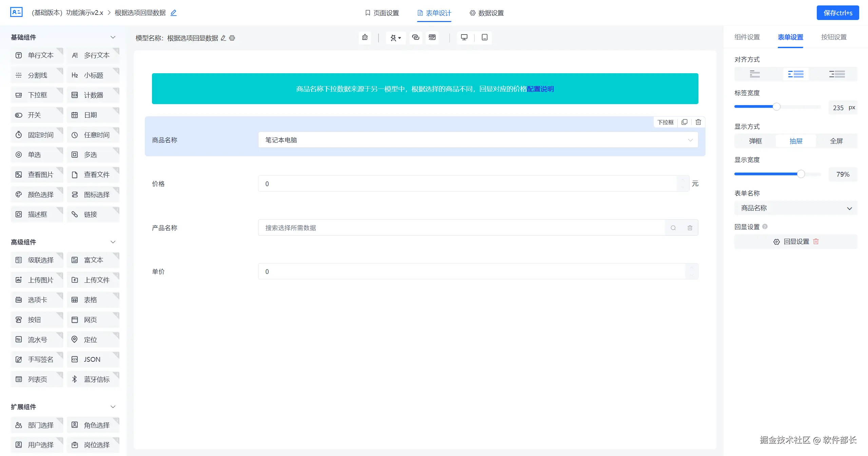The width and height of the screenshot is (868, 456).
Task: Click the 保存ctrl+s button
Action: 837,13
